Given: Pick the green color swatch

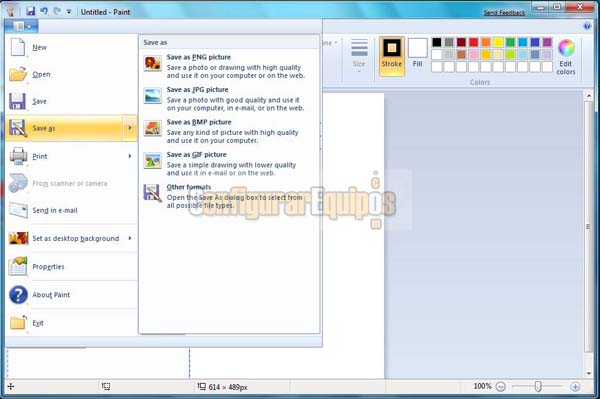Looking at the screenshot, I should click(x=510, y=42).
